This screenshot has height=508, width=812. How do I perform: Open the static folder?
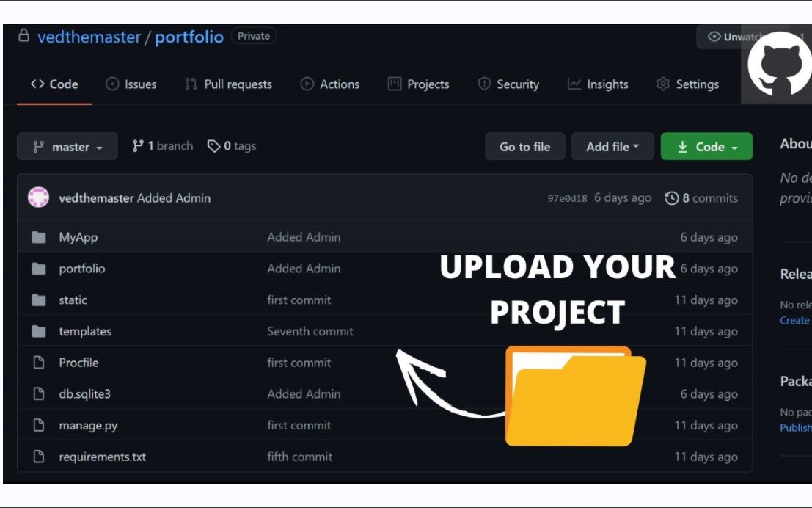[73, 300]
